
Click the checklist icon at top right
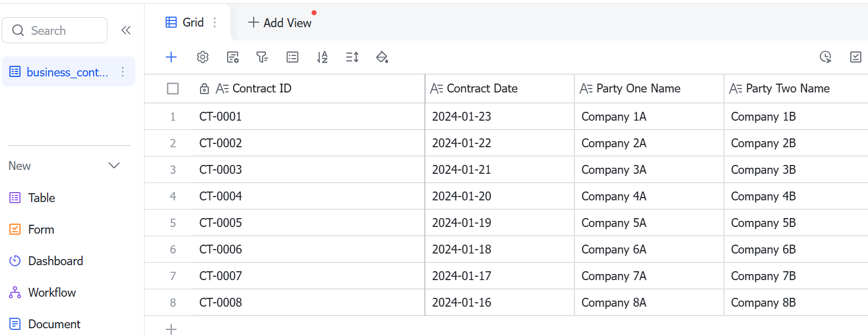pyautogui.click(x=855, y=57)
